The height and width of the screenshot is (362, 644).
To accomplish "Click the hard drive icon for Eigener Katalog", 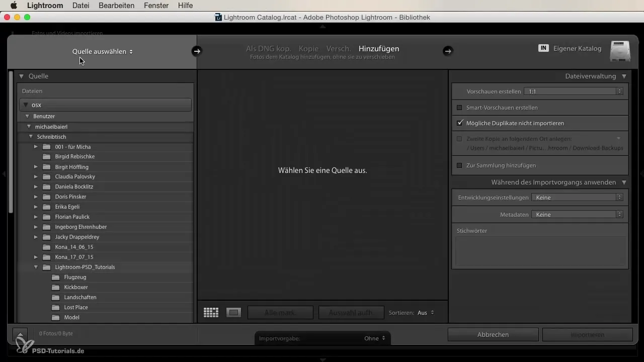I will click(x=620, y=51).
